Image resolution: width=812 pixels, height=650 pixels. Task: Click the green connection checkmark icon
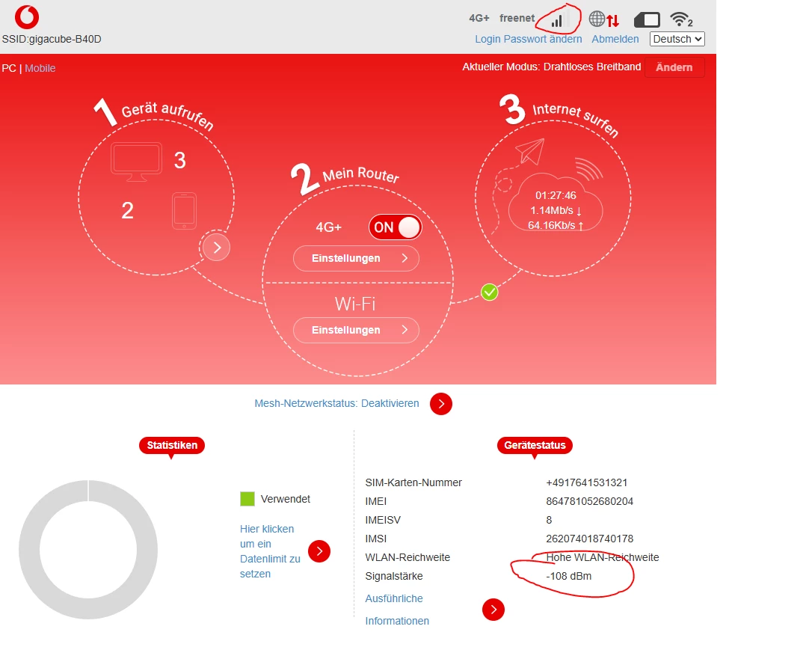[x=490, y=292]
